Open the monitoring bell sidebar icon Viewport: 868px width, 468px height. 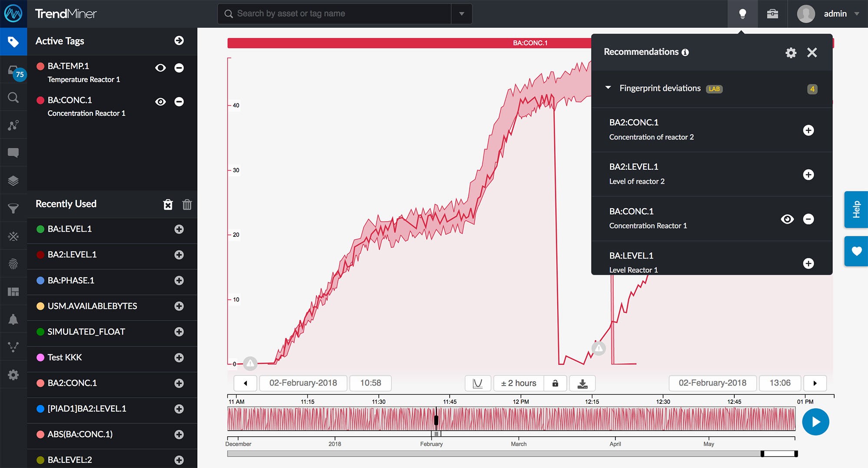point(13,319)
